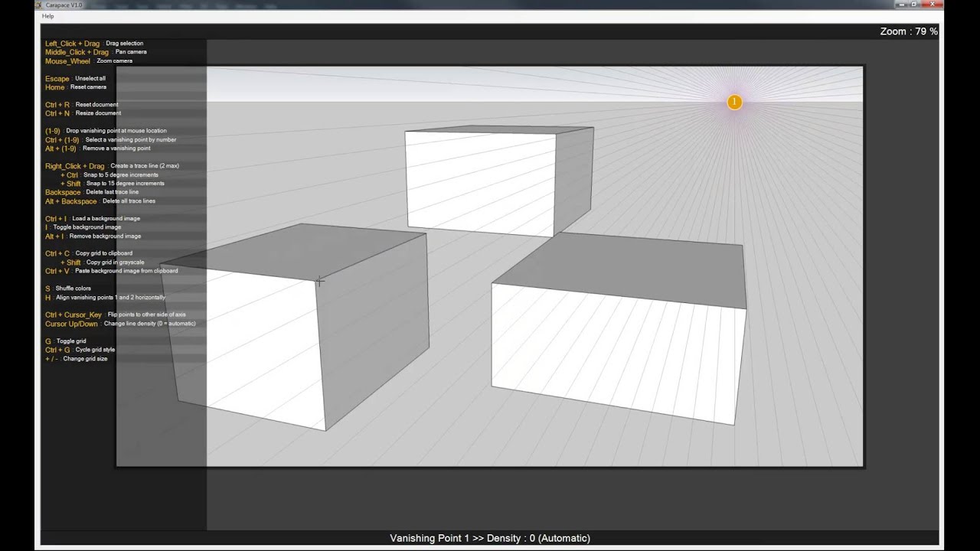
Task: Click 'Change line density (0 = automatic)' text
Action: (149, 324)
